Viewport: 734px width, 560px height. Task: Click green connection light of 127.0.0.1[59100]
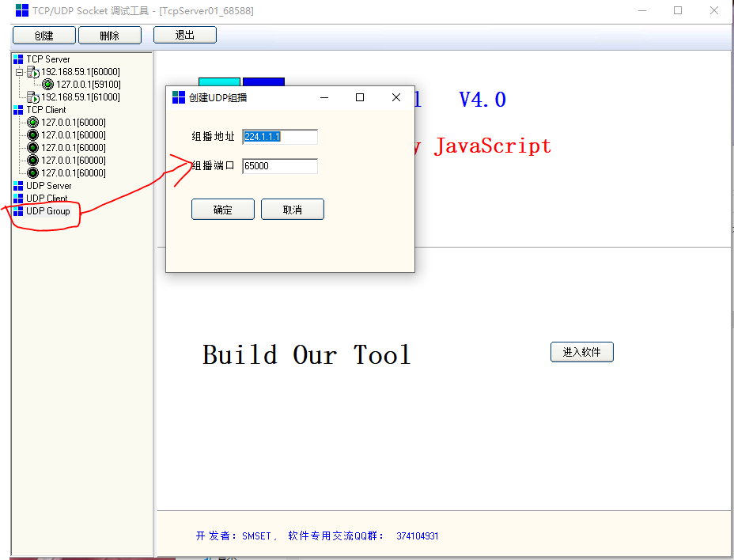[x=48, y=85]
